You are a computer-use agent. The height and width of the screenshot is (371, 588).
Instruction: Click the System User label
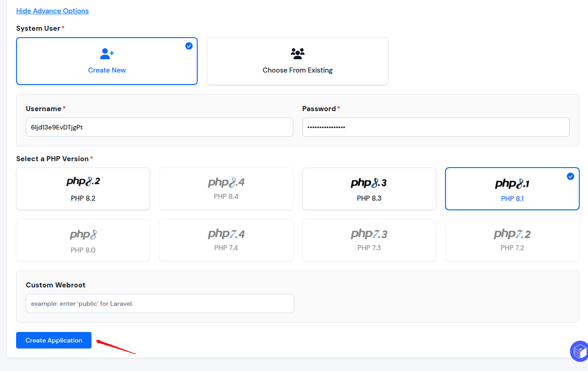tap(38, 28)
